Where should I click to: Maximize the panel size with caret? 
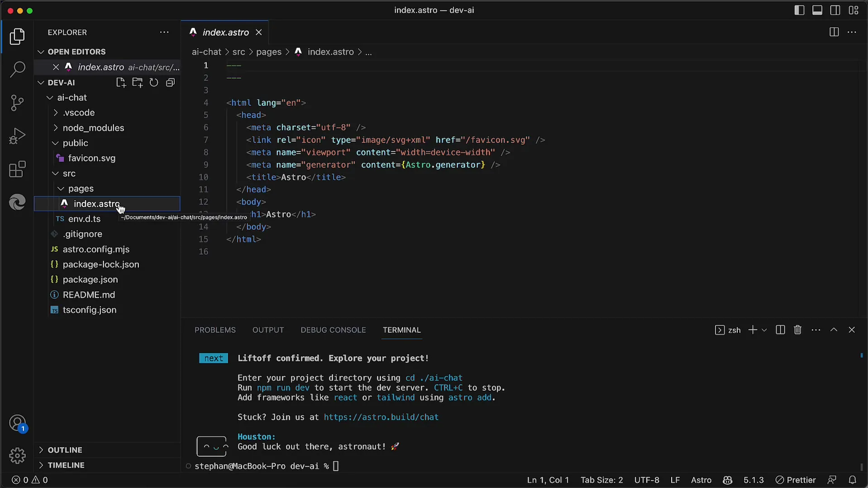[x=834, y=330]
